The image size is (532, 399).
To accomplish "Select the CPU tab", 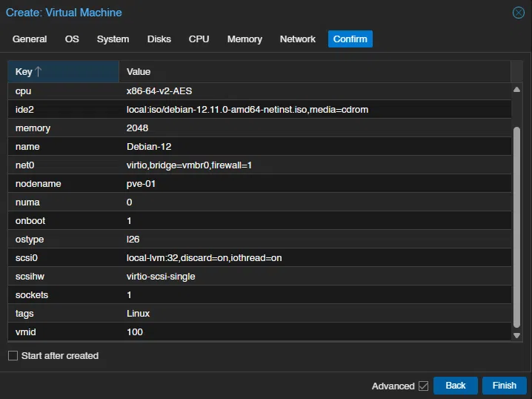I will pyautogui.click(x=199, y=39).
